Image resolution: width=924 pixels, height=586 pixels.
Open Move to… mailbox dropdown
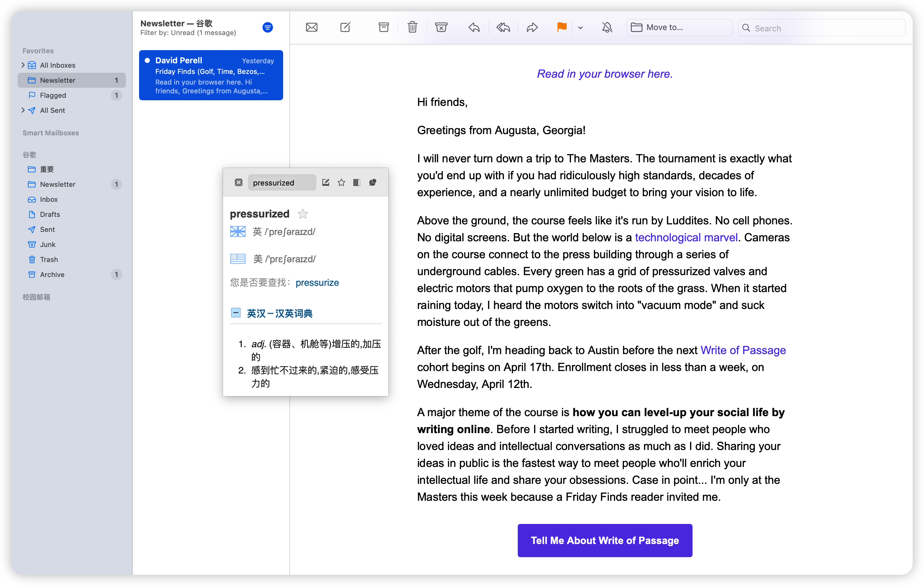[678, 28]
